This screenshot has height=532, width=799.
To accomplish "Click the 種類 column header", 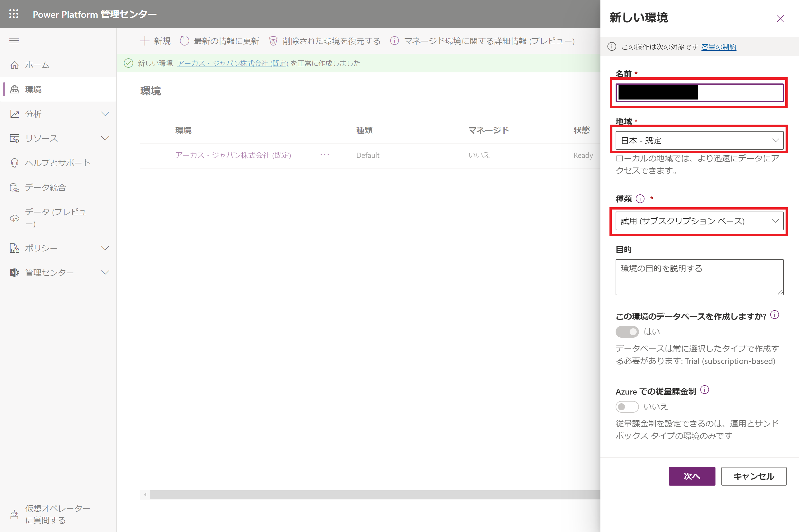I will [364, 130].
